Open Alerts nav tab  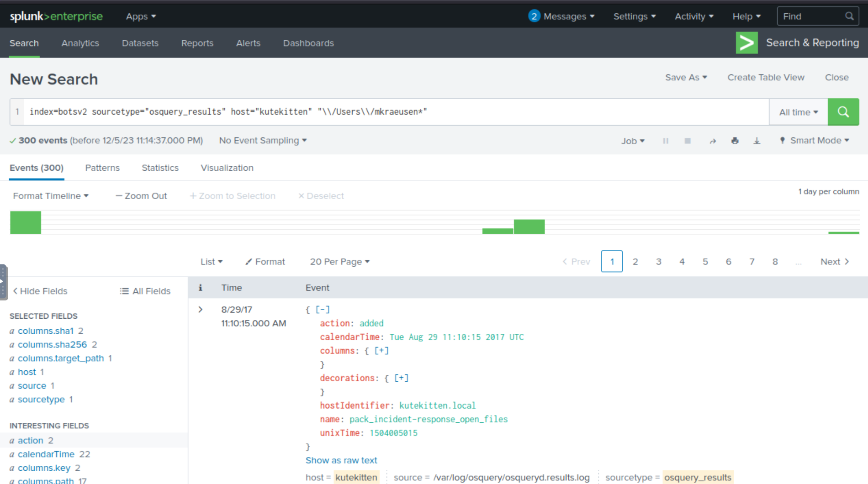[x=248, y=43]
